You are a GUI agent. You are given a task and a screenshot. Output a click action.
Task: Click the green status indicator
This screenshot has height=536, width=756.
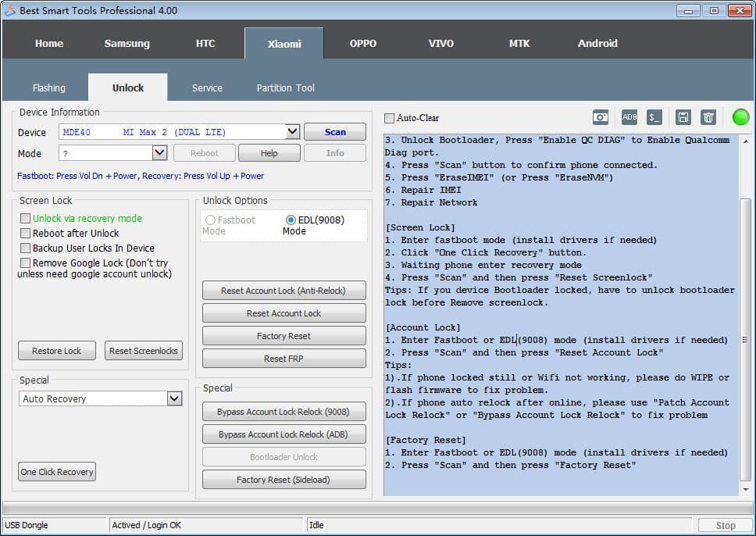[x=741, y=117]
